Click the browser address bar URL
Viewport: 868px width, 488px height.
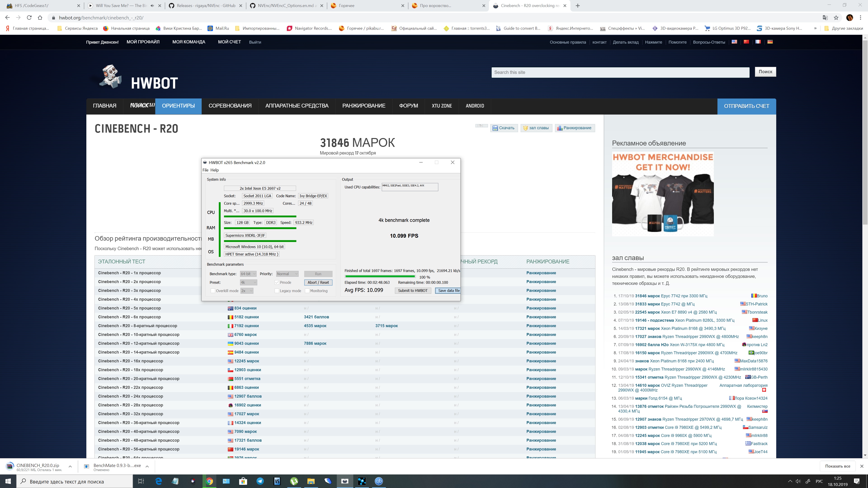tap(101, 18)
